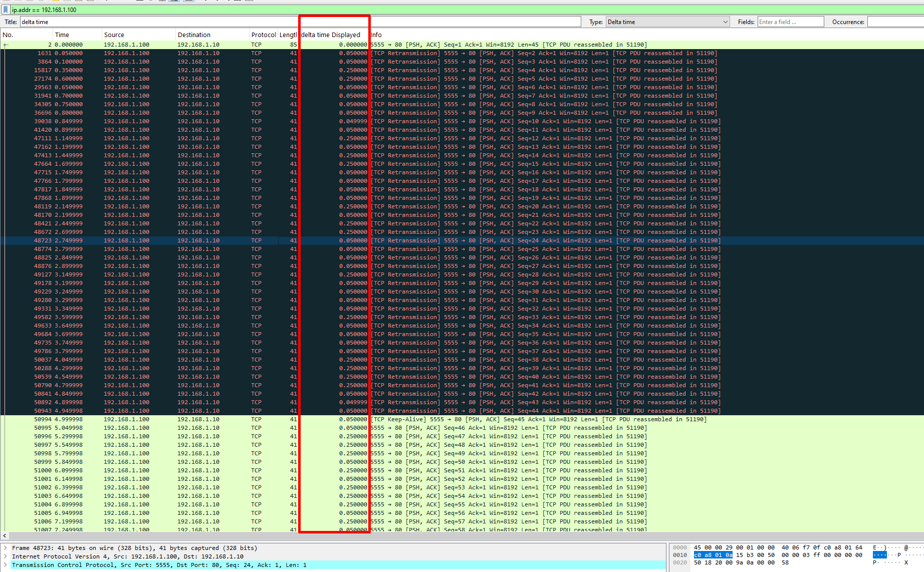
Task: Click the Protocol column header
Action: click(263, 35)
